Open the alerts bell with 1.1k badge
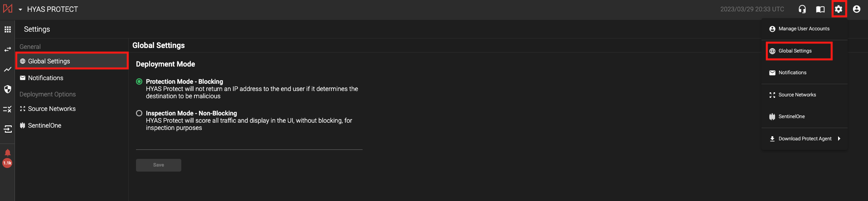 (x=8, y=153)
